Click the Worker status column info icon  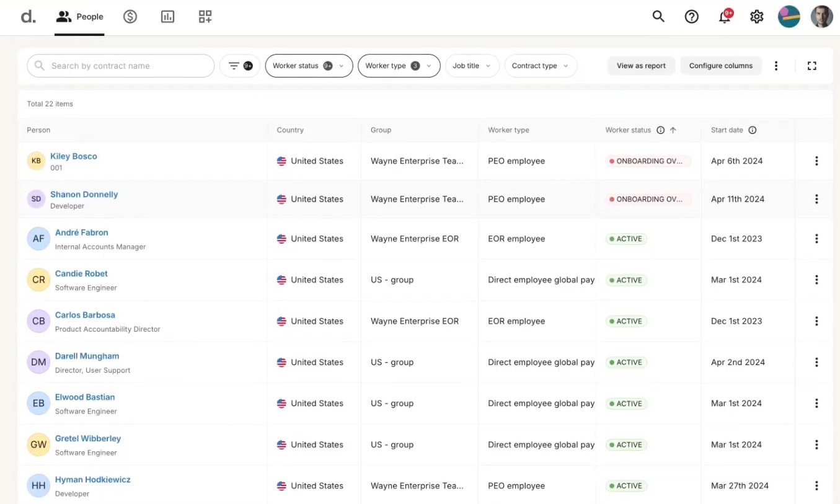pyautogui.click(x=660, y=130)
